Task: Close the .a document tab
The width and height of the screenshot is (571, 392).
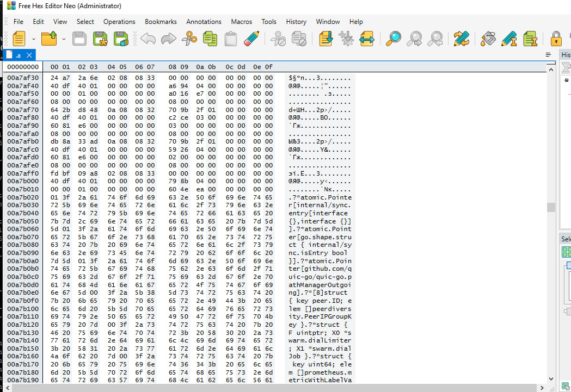Action: tap(29, 55)
